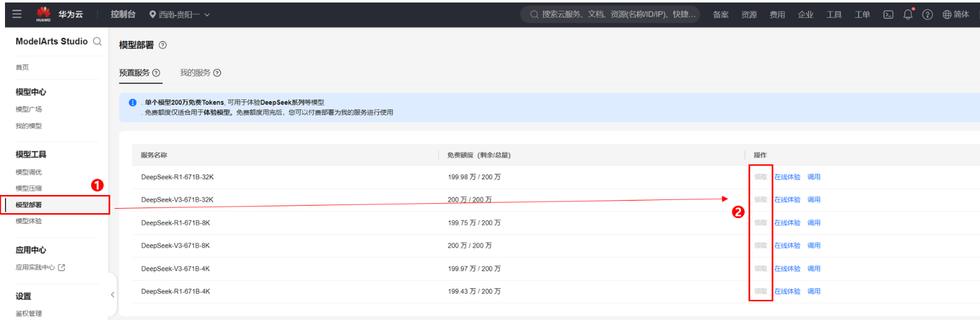Click the 199.43 万 / 200 万 quota cell

474,292
